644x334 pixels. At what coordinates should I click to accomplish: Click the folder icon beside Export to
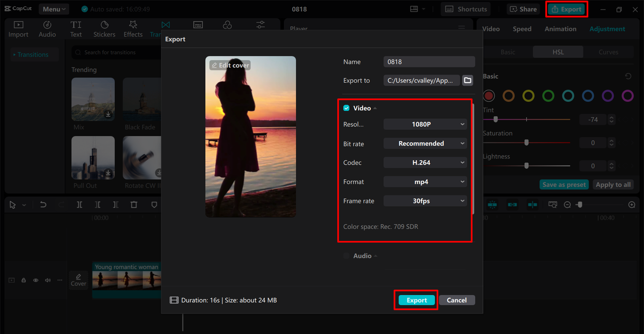point(467,81)
